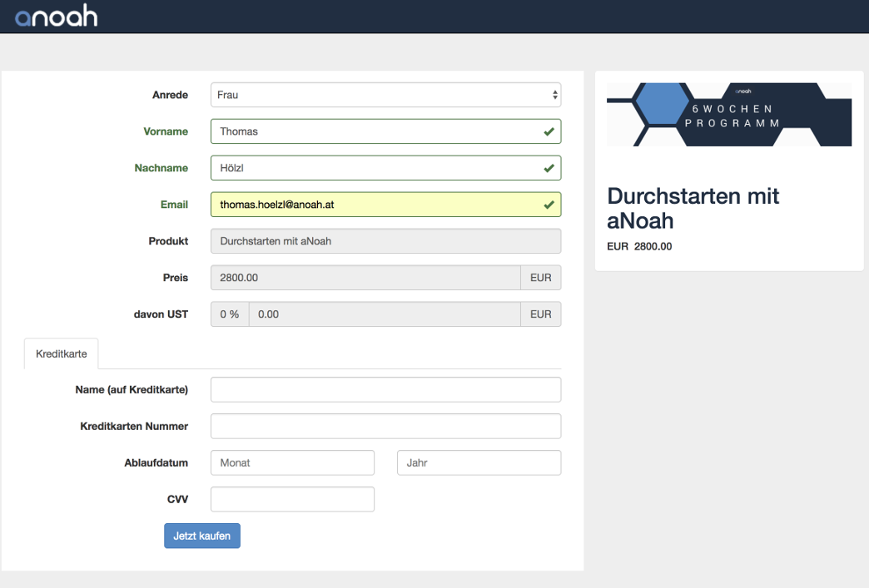The height and width of the screenshot is (588, 869).
Task: Click the Monat expiry field
Action: [x=292, y=462]
